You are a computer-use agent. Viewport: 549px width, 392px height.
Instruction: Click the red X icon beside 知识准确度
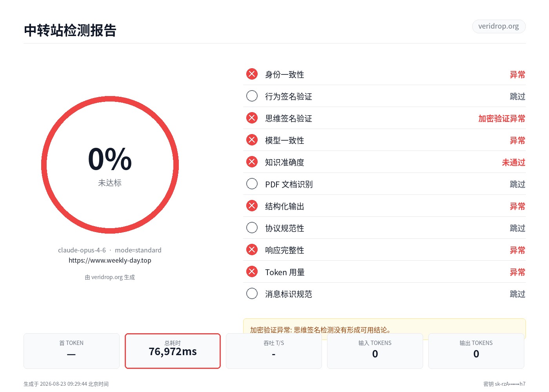point(252,162)
